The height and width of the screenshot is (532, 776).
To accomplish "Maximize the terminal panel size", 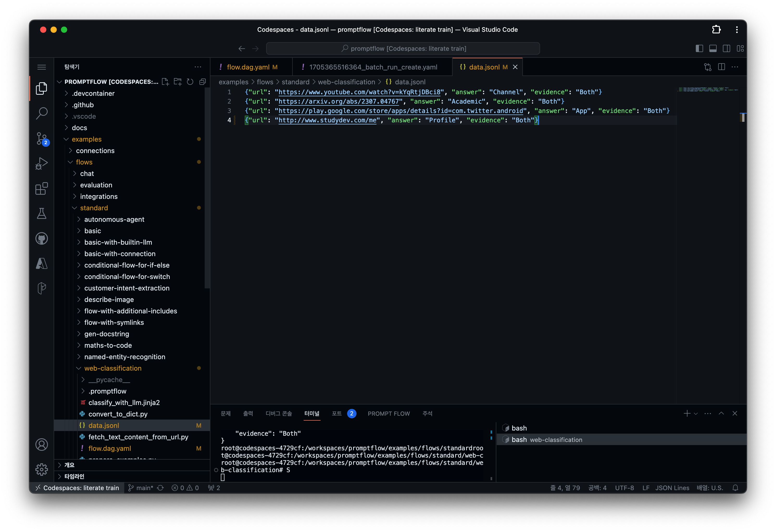I will [x=721, y=413].
